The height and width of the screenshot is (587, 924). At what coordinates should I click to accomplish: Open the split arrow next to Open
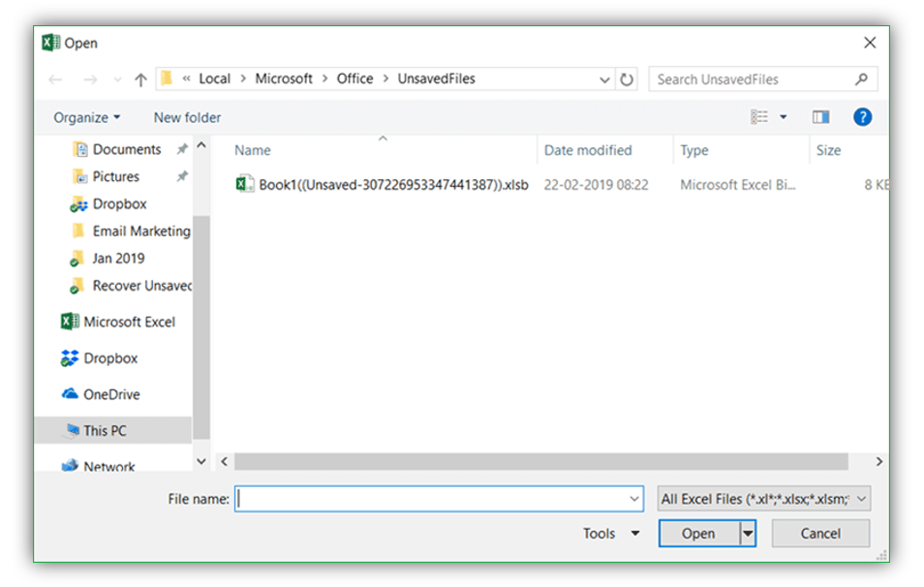[746, 533]
